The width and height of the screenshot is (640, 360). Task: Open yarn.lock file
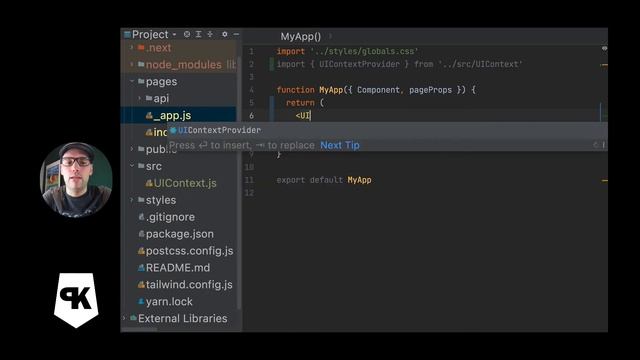(x=169, y=302)
